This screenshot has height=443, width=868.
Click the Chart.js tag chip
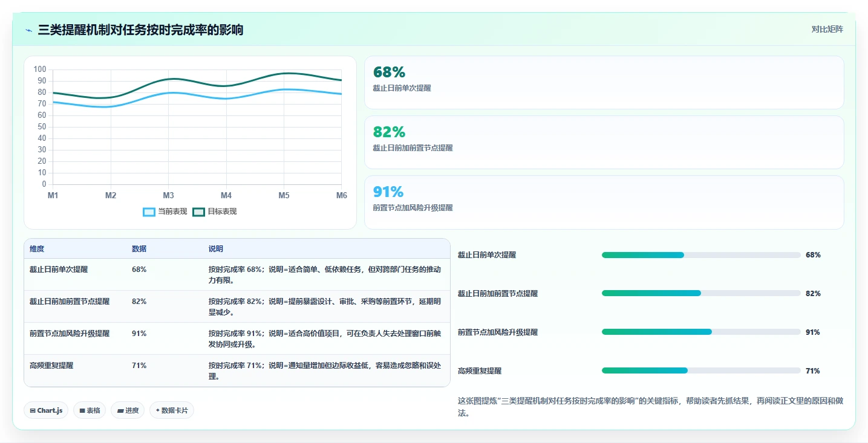pyautogui.click(x=47, y=410)
